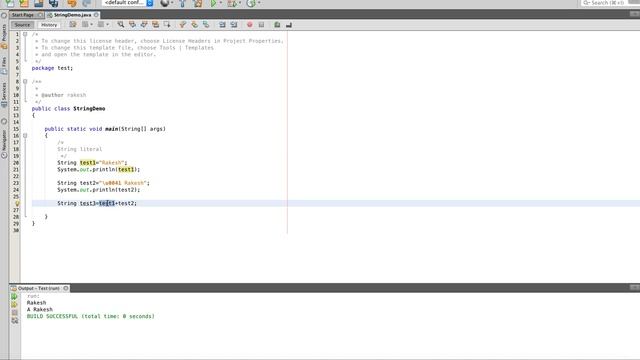This screenshot has height=360, width=640.
Task: Click the History view button
Action: click(x=49, y=25)
